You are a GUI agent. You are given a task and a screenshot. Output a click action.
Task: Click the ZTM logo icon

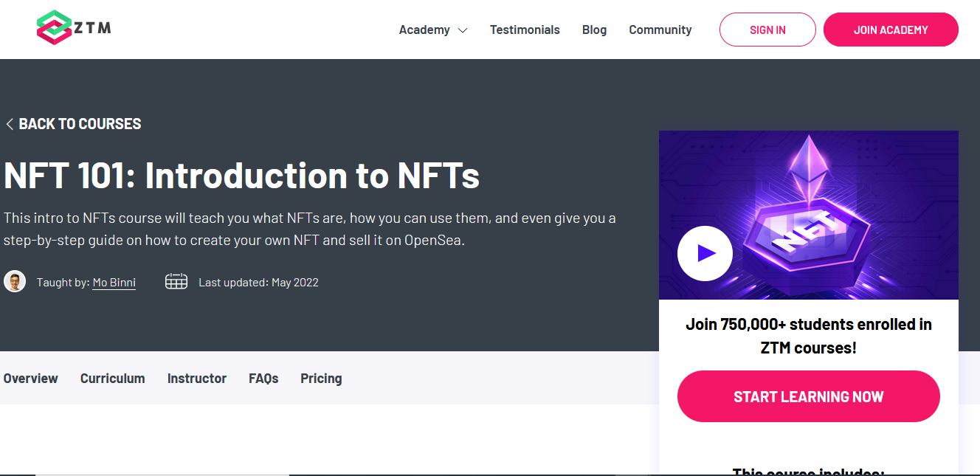(74, 28)
